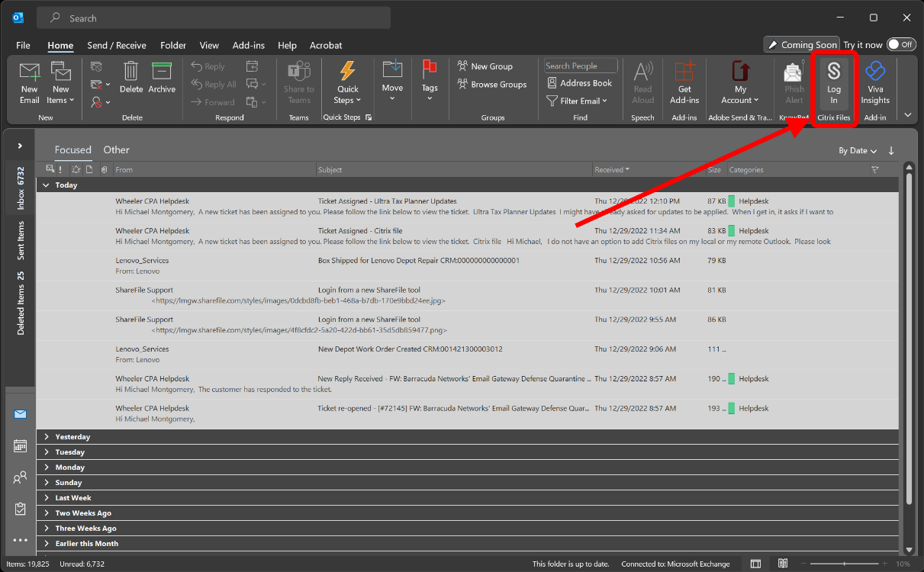Open Viva Insights add-in
924x572 pixels.
(x=875, y=83)
